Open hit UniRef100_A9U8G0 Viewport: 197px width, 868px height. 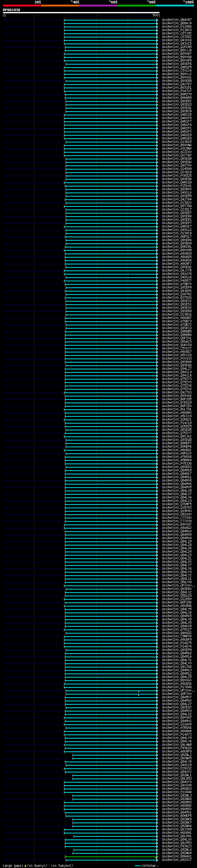[177, 809]
